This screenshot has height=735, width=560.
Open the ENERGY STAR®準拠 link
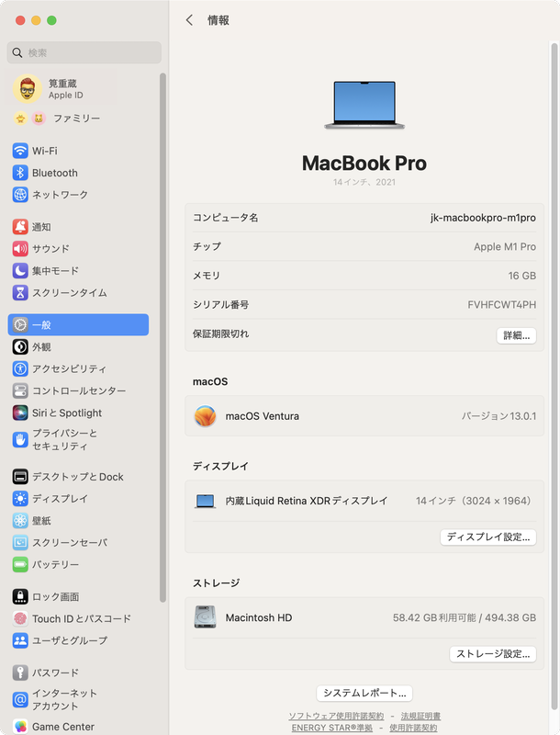click(x=332, y=728)
